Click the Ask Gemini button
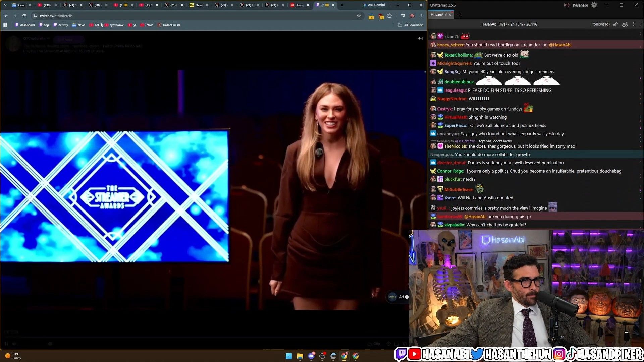This screenshot has width=644, height=362. tap(374, 5)
